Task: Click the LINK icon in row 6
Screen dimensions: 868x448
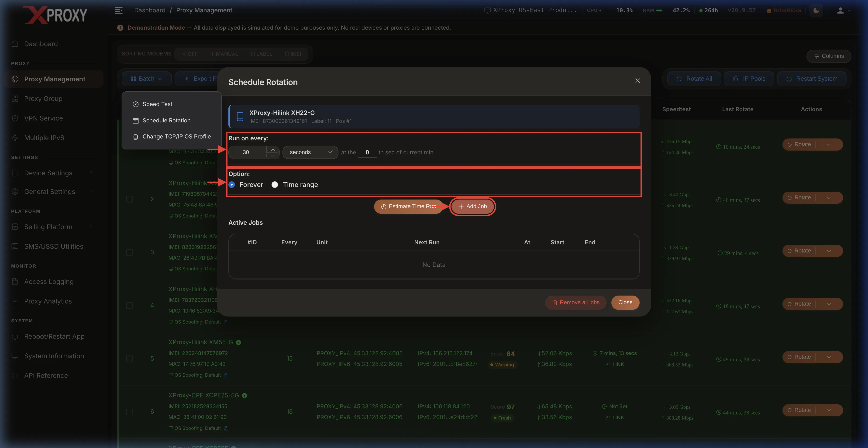Action: (615, 418)
